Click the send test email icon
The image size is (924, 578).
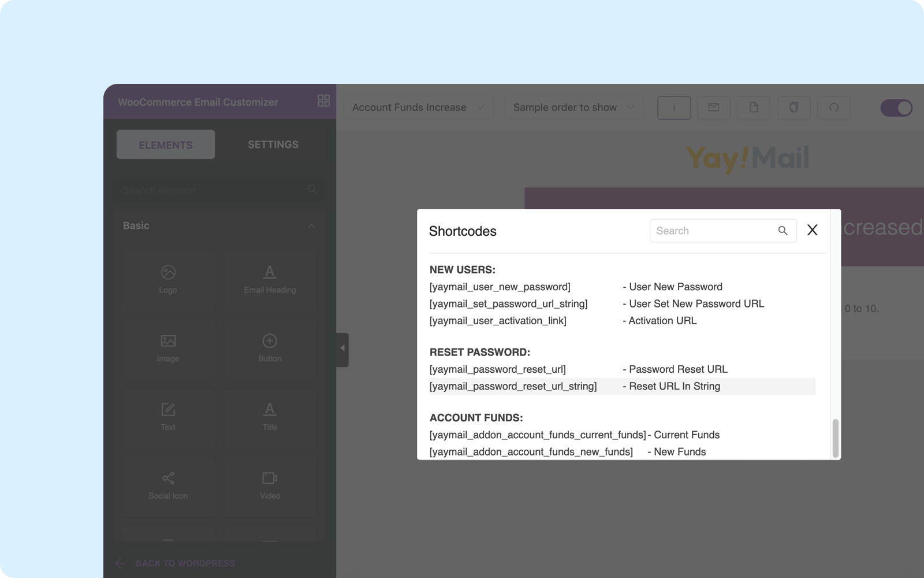click(714, 108)
